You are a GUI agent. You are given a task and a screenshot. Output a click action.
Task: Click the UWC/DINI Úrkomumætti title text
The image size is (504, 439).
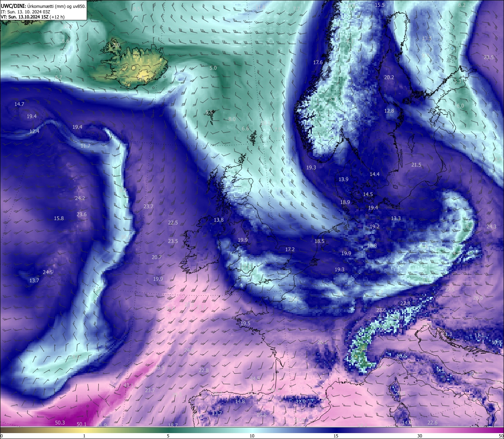tap(43, 6)
